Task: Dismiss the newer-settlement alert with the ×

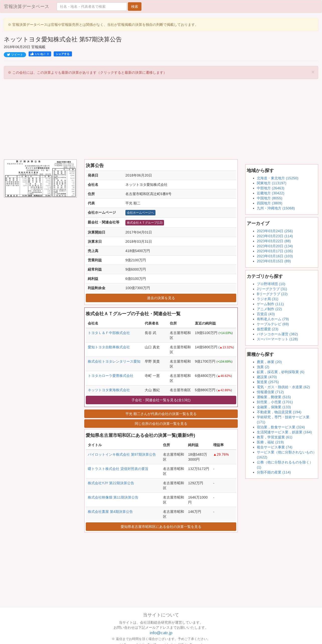Action: 313,72
